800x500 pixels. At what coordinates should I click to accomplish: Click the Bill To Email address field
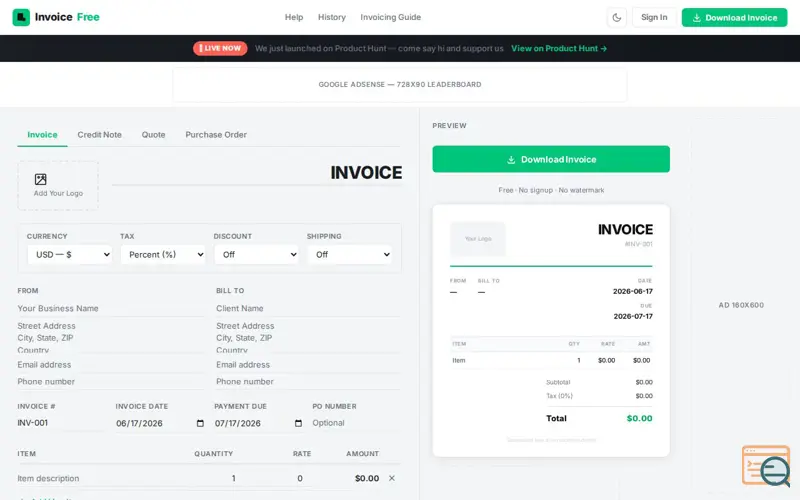click(x=309, y=365)
